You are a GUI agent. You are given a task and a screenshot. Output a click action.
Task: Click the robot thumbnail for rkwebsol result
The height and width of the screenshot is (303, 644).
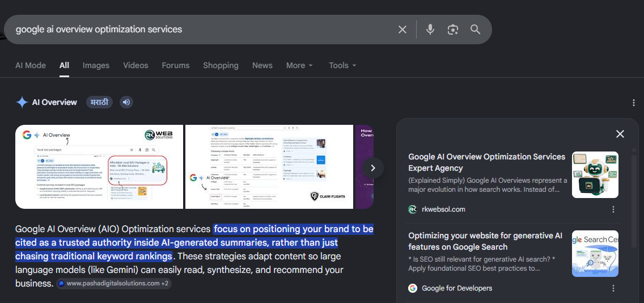pyautogui.click(x=595, y=175)
